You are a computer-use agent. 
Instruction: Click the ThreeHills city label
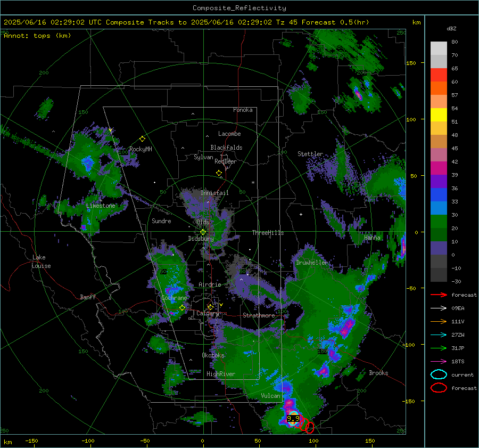click(268, 233)
